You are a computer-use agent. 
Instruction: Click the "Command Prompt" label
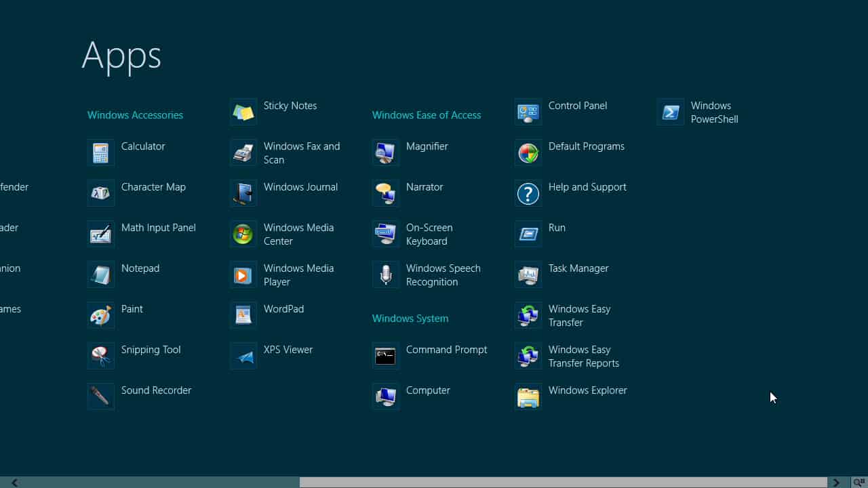pyautogui.click(x=447, y=350)
